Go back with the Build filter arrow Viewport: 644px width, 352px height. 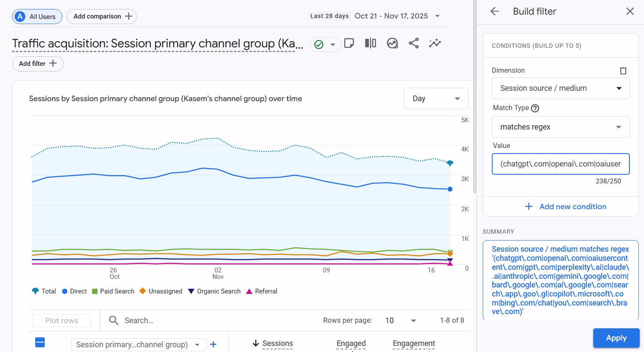[x=495, y=12]
